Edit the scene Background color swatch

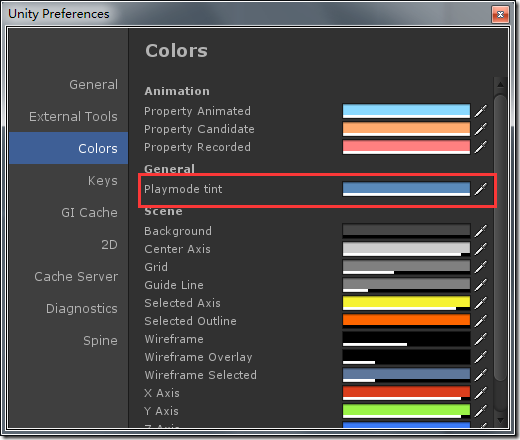(x=406, y=231)
